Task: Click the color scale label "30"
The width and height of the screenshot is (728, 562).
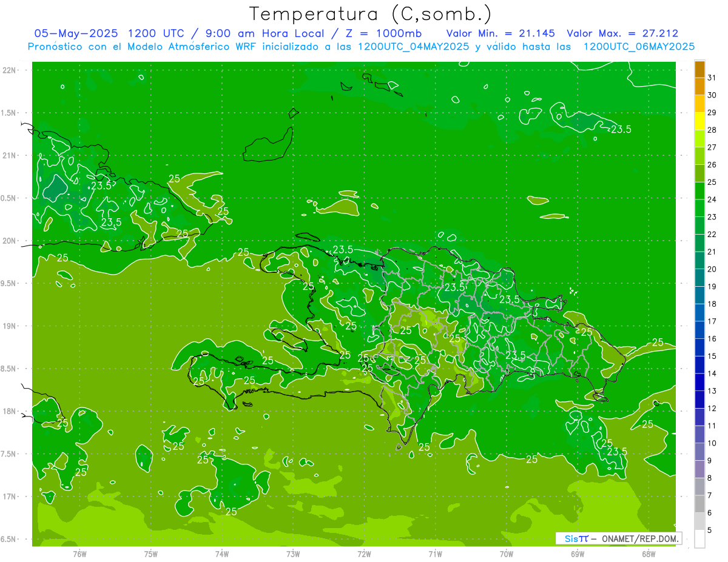Action: click(712, 95)
